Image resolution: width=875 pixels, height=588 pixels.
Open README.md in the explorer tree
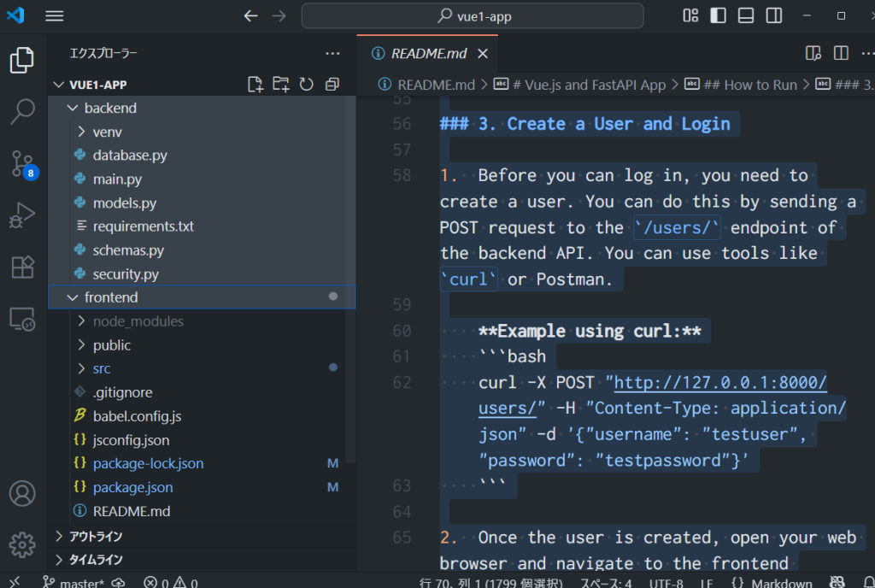point(202,511)
